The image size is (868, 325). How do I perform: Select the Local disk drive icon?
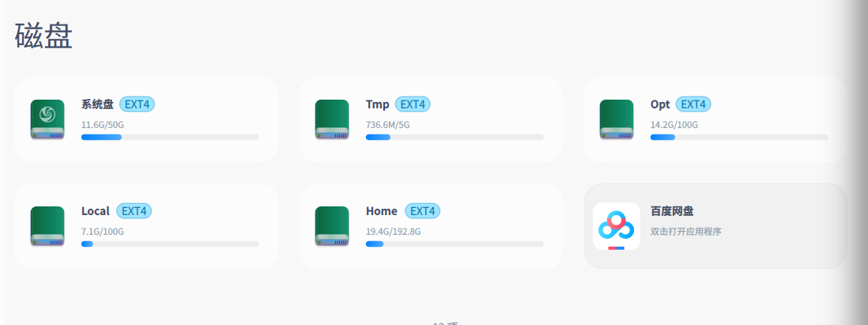tap(47, 227)
